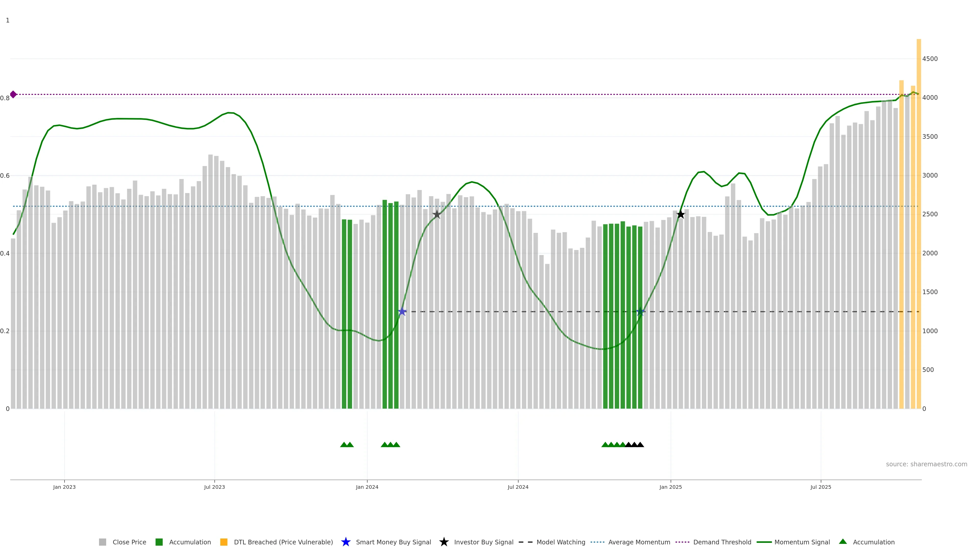Viewport: 980px width, 551px height.
Task: Click black Investor Buy star in January 2025
Action: pyautogui.click(x=681, y=215)
